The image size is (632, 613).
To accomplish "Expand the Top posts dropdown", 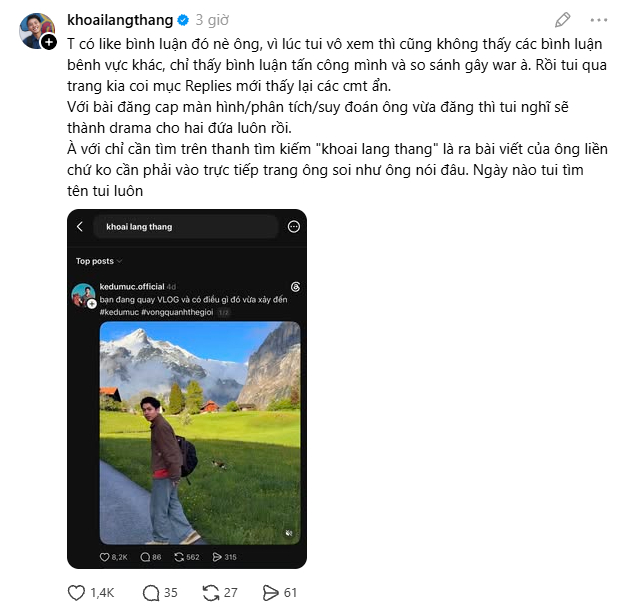I will point(99,261).
